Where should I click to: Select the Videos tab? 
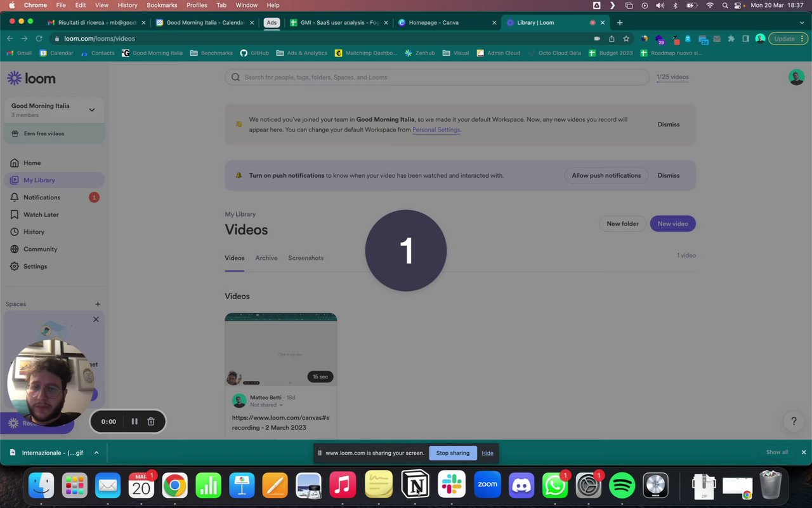[x=234, y=258]
